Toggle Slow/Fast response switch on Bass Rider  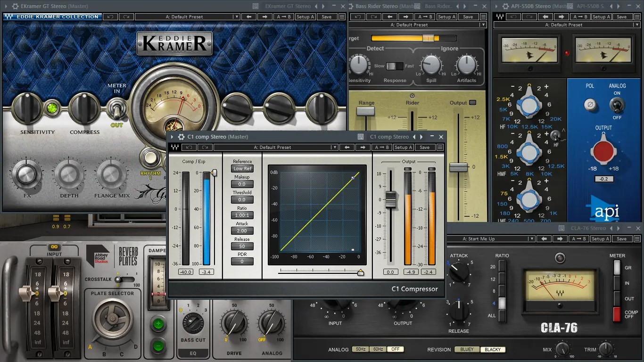point(395,66)
